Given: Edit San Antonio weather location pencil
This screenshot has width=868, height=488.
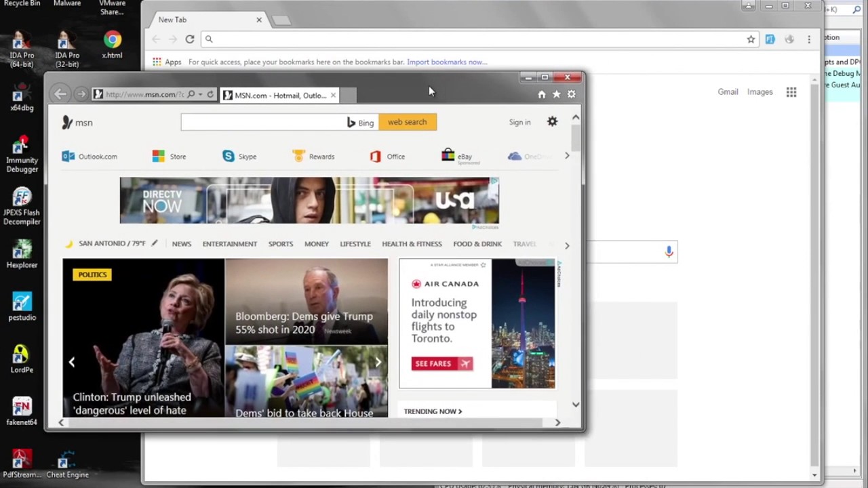Looking at the screenshot, I should coord(155,243).
